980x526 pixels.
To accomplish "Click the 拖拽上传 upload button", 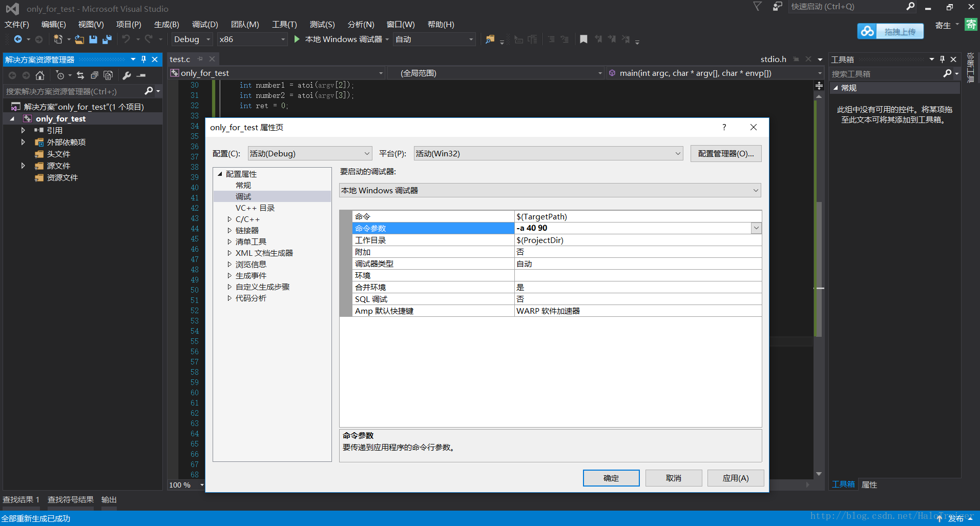I will pyautogui.click(x=900, y=31).
